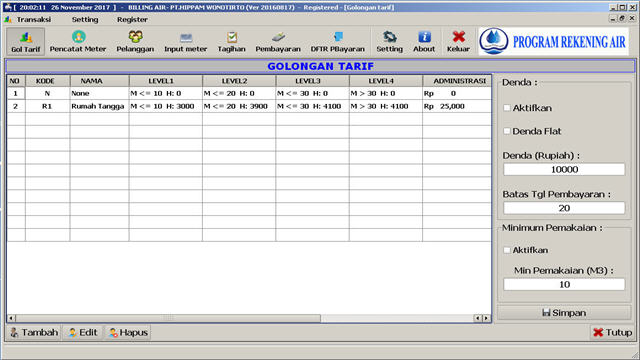The width and height of the screenshot is (640, 360).
Task: Click the 'N' code cell
Action: (47, 93)
